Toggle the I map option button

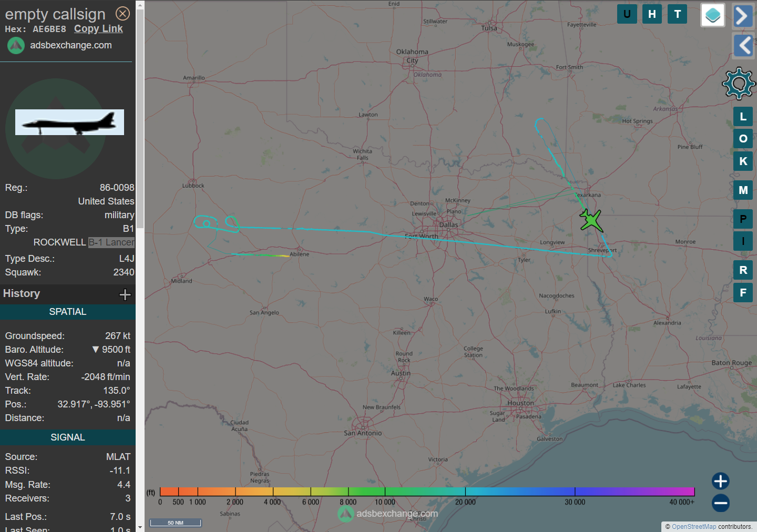coord(743,241)
